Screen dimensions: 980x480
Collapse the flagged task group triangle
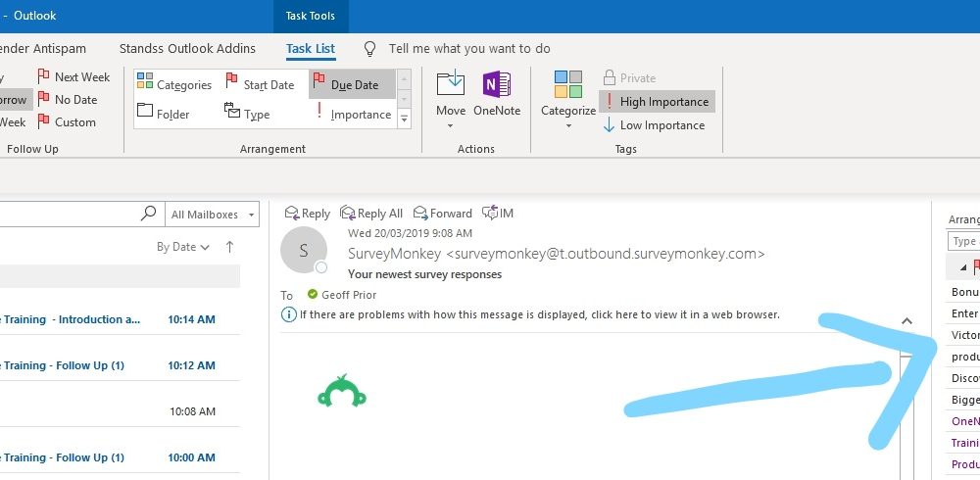pos(962,267)
